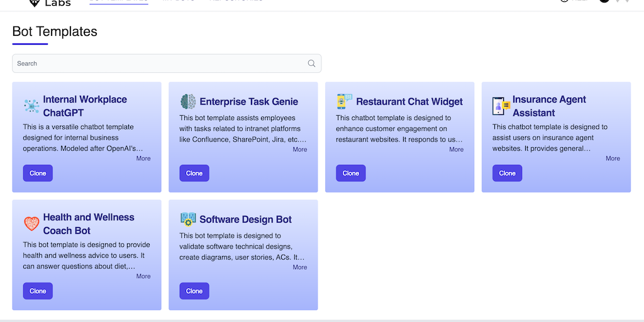This screenshot has height=322, width=644.
Task: Click the Internal Workplace ChatGPT network icon
Action: [31, 106]
